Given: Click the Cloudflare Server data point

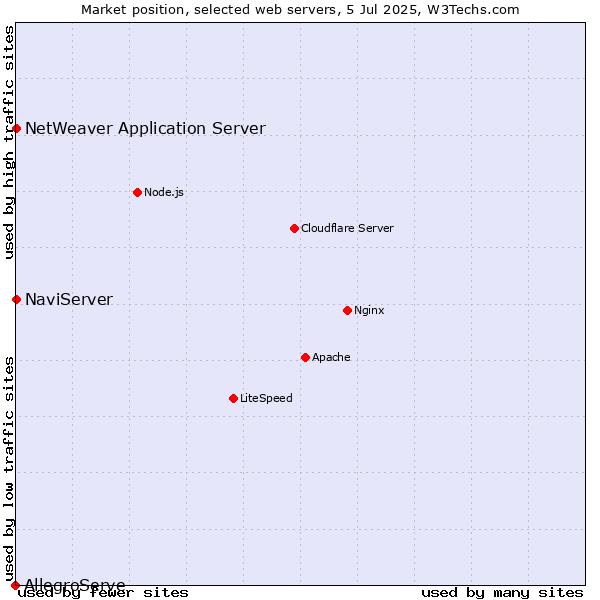Looking at the screenshot, I should click(294, 228).
